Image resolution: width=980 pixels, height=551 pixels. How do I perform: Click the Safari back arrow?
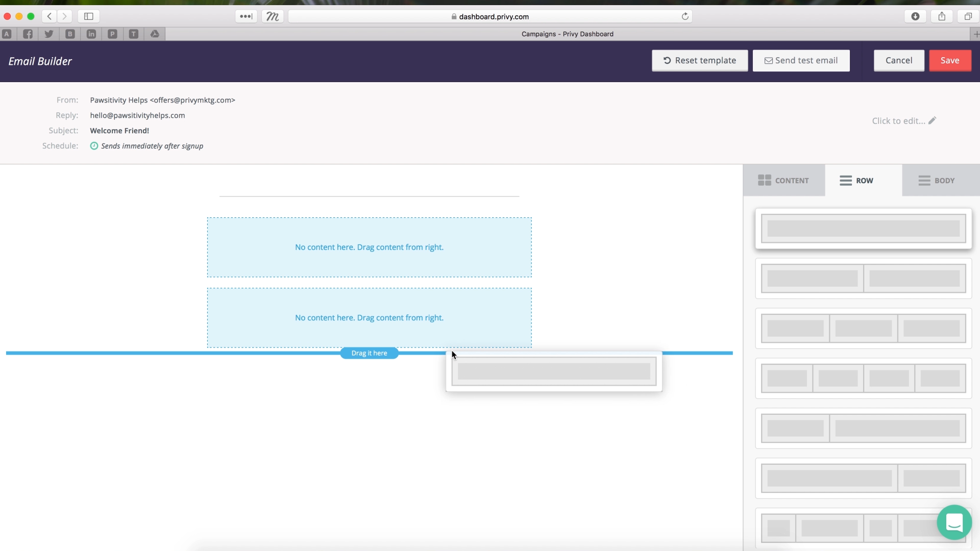(50, 16)
